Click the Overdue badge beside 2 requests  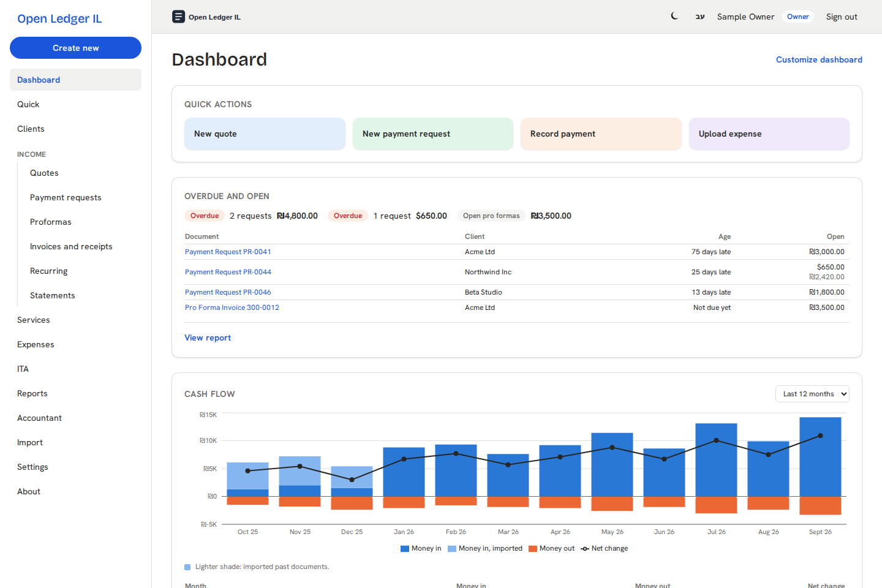pos(205,216)
